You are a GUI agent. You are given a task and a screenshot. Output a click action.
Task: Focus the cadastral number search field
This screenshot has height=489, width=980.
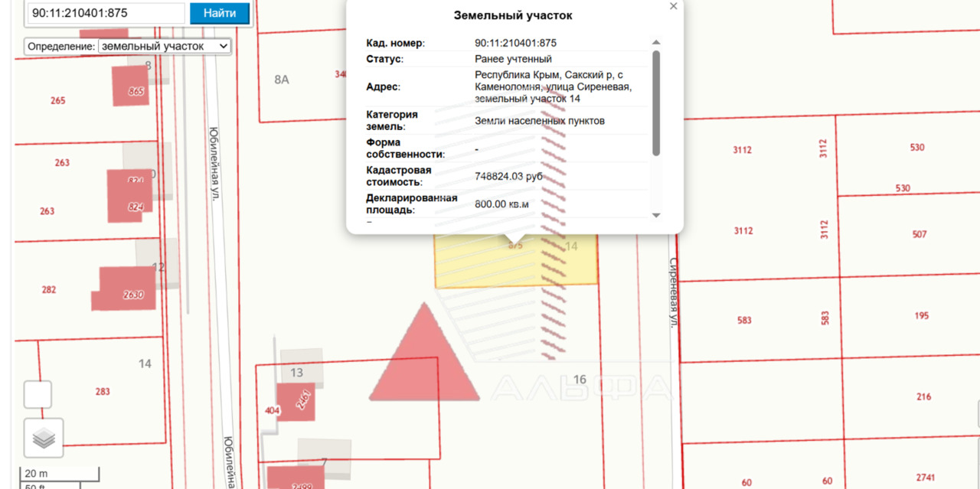point(106,13)
